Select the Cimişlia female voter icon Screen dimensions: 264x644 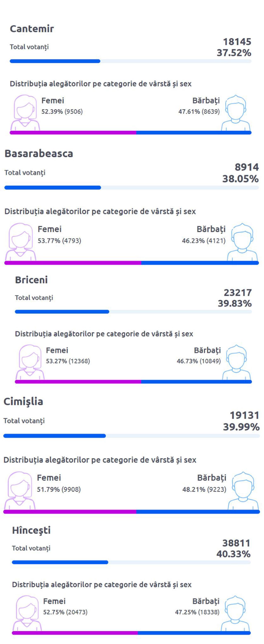coord(20,490)
